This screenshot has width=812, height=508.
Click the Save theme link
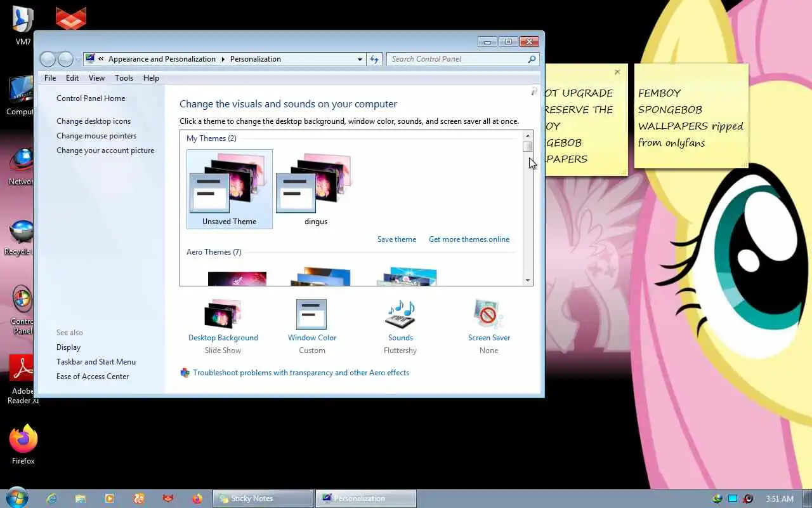click(396, 239)
